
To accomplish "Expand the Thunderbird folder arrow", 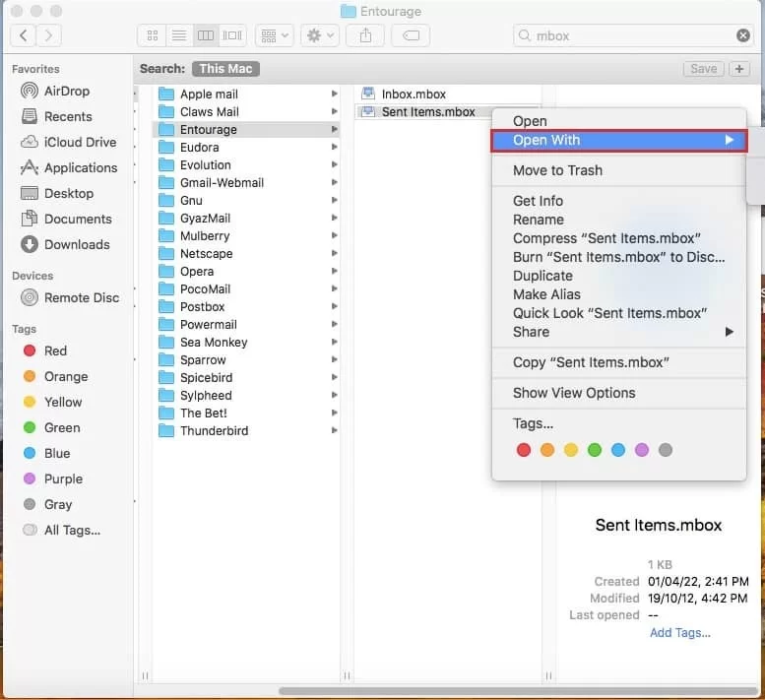I will pyautogui.click(x=335, y=431).
